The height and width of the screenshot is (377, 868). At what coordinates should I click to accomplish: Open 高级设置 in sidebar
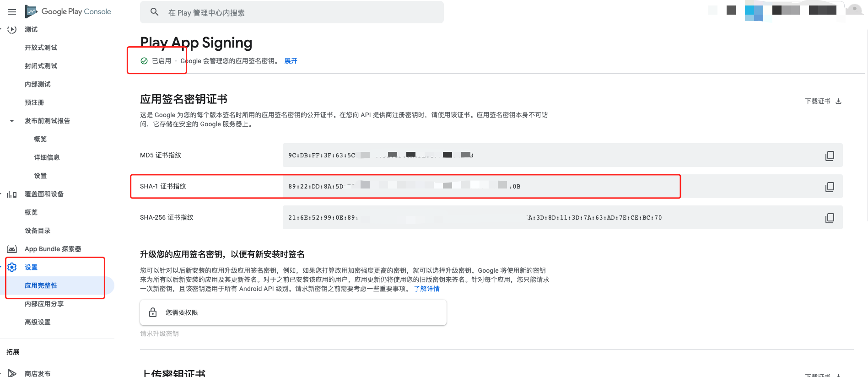point(38,322)
